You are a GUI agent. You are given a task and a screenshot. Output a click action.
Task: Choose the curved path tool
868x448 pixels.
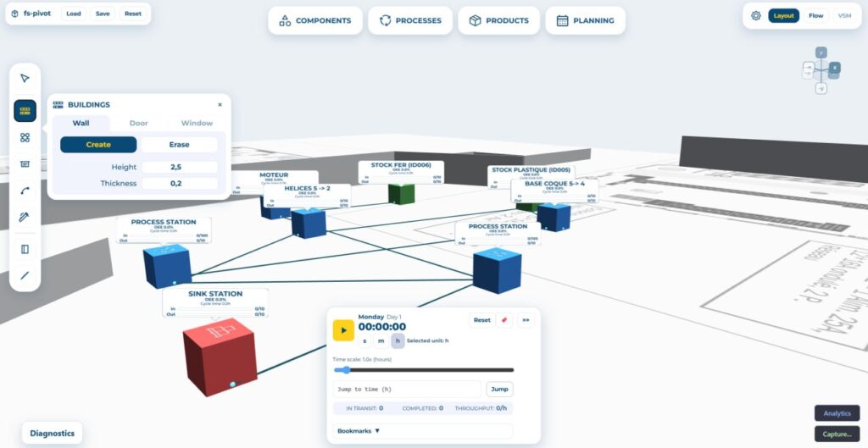tap(25, 191)
